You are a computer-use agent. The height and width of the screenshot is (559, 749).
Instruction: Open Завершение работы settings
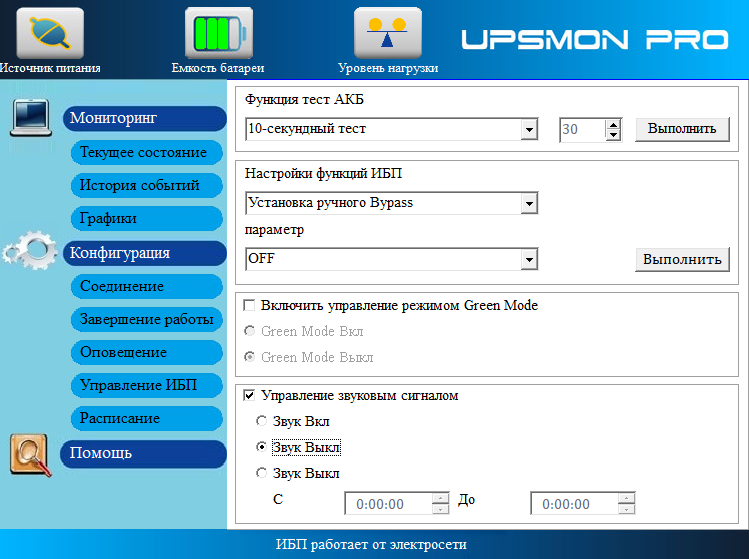click(x=147, y=319)
